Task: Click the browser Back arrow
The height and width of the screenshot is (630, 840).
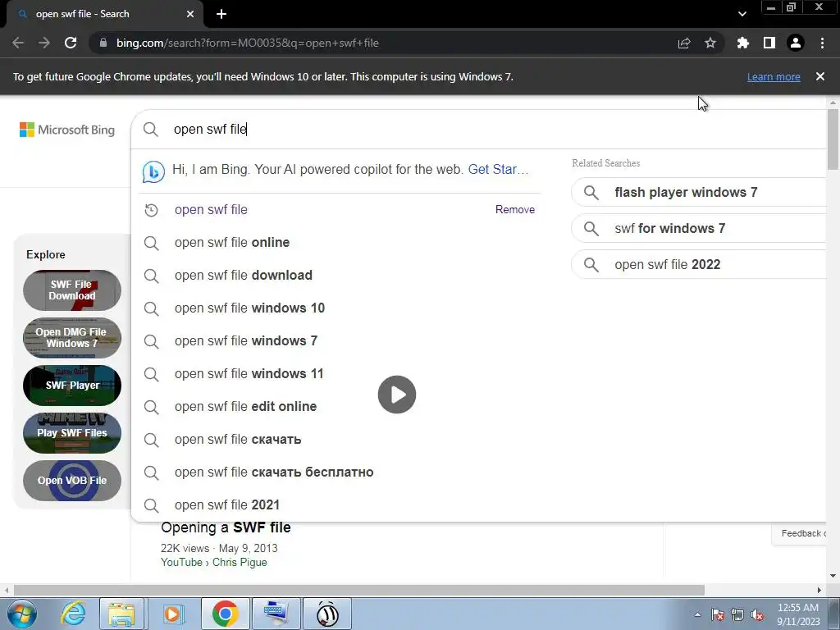Action: coord(18,43)
